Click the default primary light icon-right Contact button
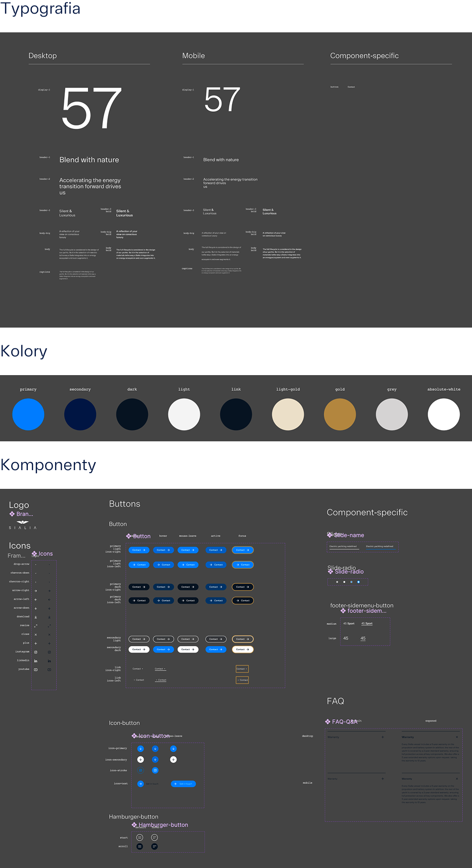The image size is (472, 868). click(x=139, y=550)
